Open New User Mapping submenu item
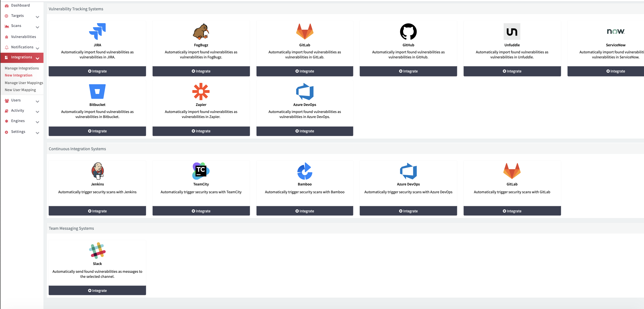 [x=20, y=90]
